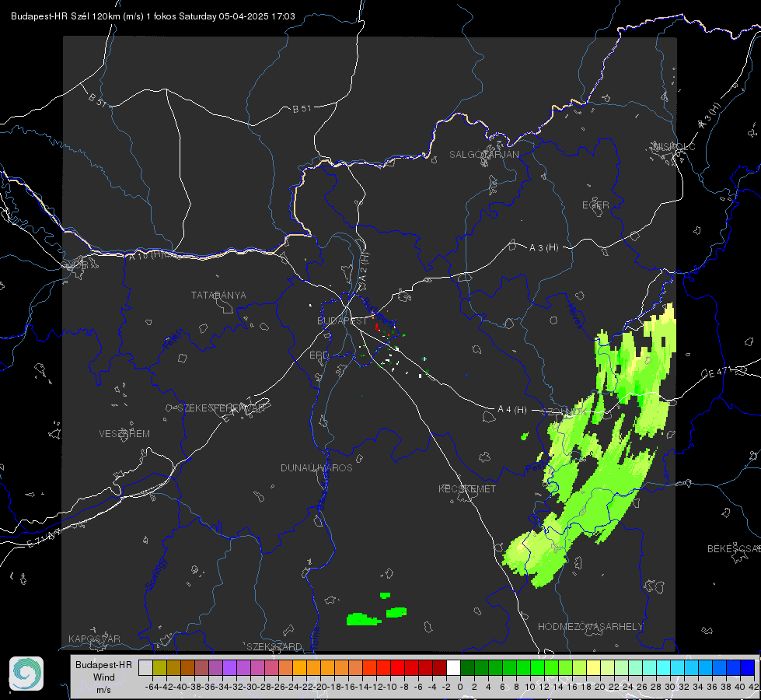Viewport: 761px width, 700px height.
Task: Pick the light gray swatch left of -64
Action: 145,668
